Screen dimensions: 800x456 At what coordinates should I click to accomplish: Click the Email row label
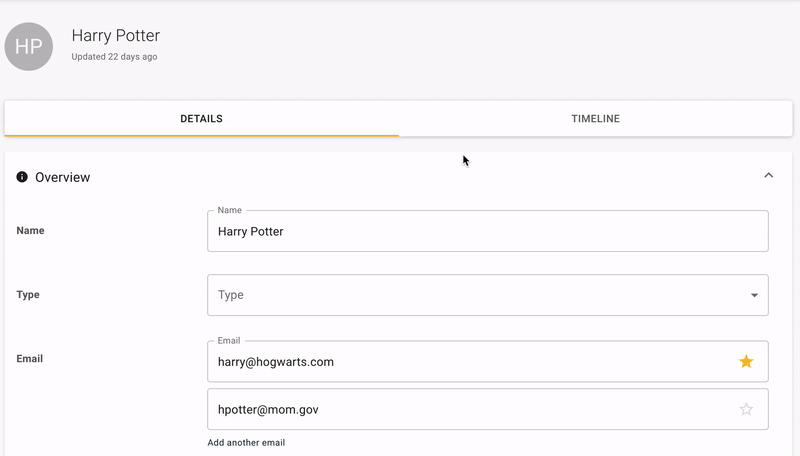pyautogui.click(x=30, y=359)
